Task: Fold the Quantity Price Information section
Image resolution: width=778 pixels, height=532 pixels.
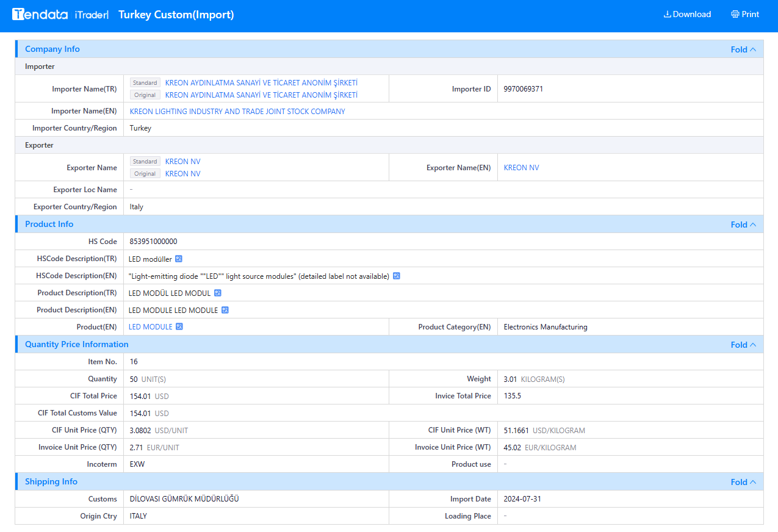Action: click(x=743, y=345)
